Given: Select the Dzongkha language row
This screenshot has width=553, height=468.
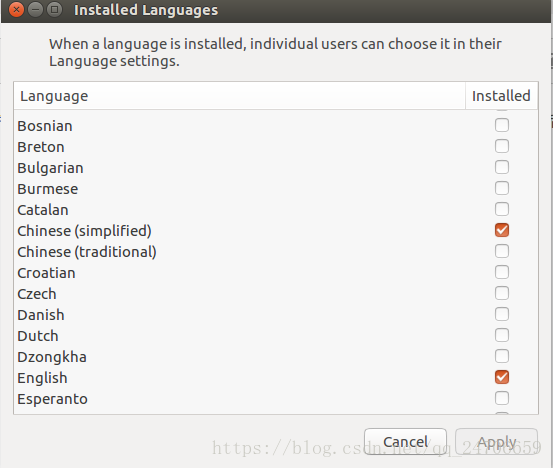Looking at the screenshot, I should pos(276,357).
